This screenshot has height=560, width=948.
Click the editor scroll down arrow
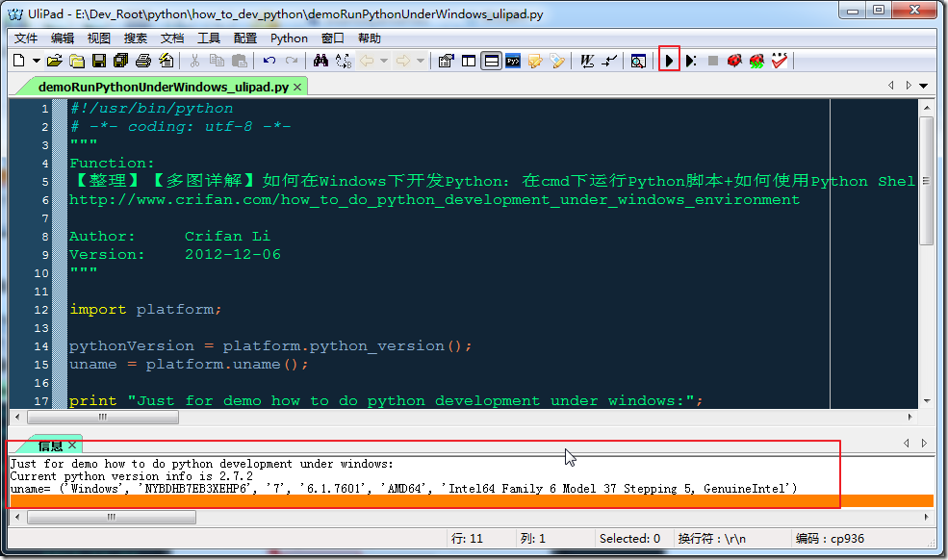point(927,401)
